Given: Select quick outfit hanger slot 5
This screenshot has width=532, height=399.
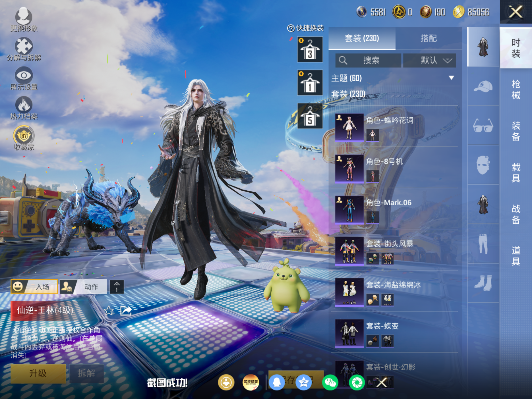Looking at the screenshot, I should coord(310,116).
